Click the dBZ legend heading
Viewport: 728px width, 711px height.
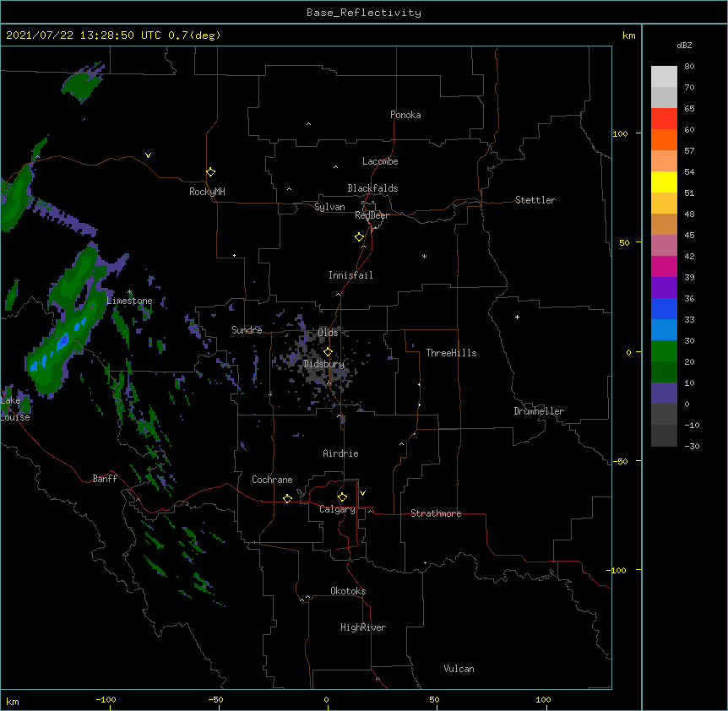point(684,45)
